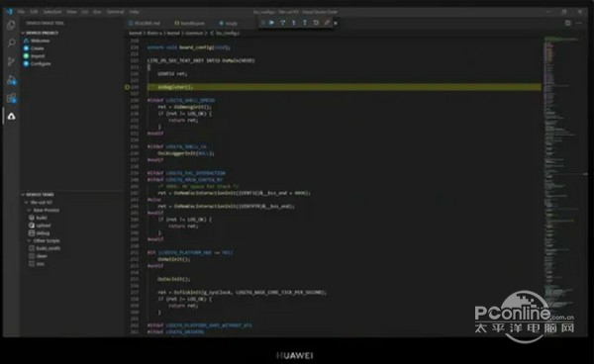Collapse the project node under DEVECO TASKS
594x364 pixels.
(26, 203)
